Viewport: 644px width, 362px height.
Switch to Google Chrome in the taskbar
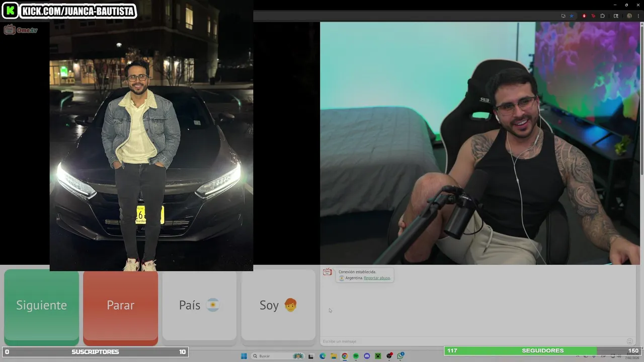click(345, 356)
